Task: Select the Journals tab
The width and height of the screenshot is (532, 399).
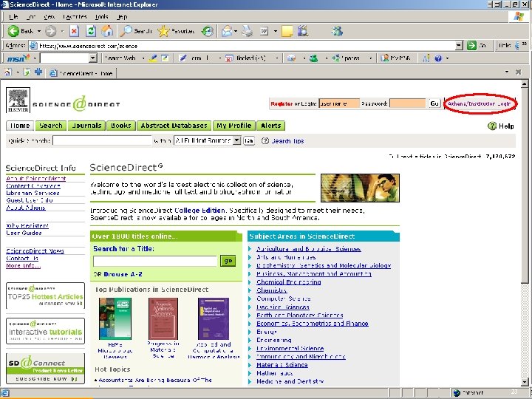Action: [86, 126]
